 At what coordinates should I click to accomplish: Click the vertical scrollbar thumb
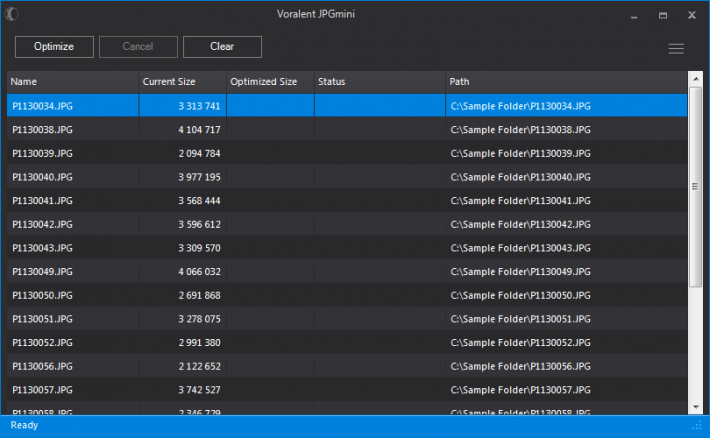(696, 186)
